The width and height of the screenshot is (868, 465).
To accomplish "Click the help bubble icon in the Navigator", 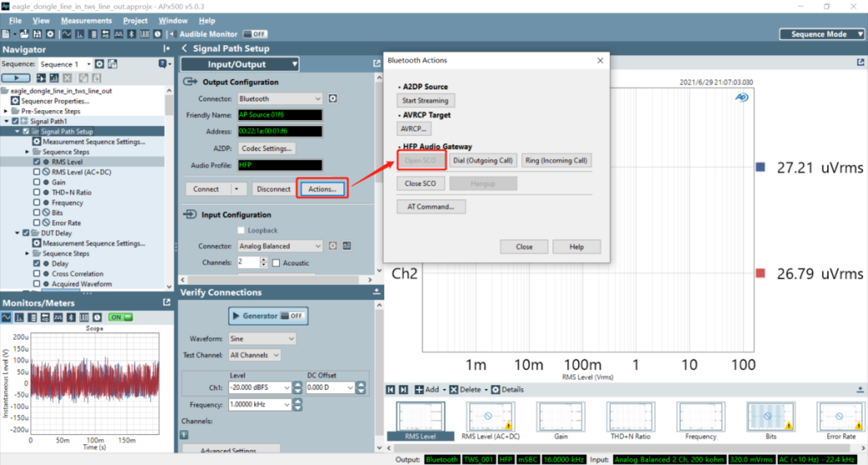I will point(163,64).
